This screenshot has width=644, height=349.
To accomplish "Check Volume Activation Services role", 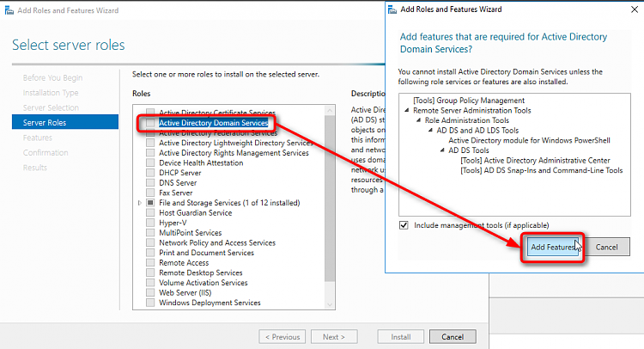I will click(150, 283).
